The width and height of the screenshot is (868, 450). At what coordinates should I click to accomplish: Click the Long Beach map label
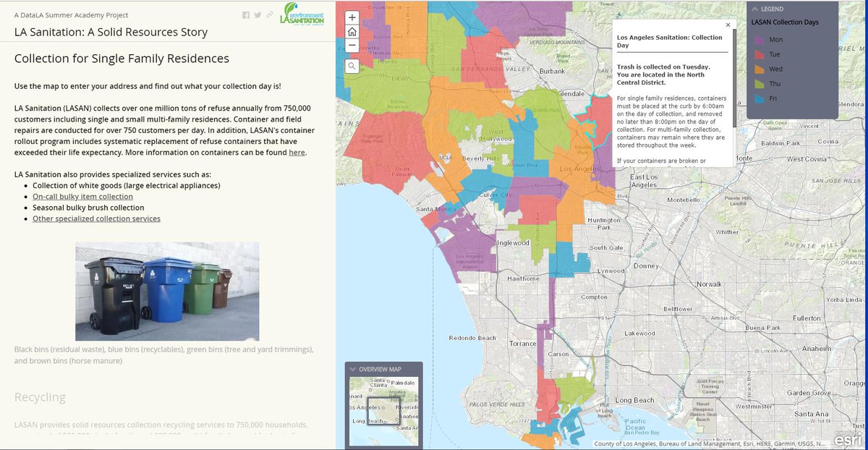click(634, 400)
